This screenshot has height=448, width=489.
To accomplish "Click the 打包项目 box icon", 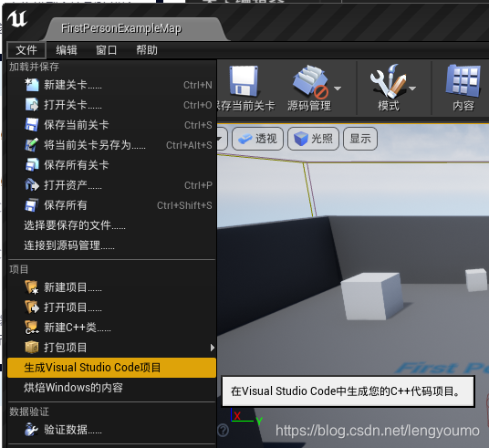I will [x=32, y=348].
